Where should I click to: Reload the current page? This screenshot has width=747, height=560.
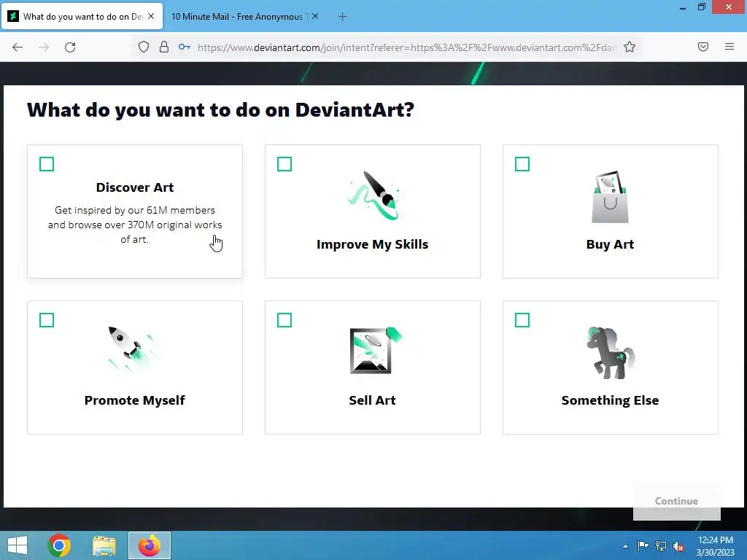pos(70,47)
